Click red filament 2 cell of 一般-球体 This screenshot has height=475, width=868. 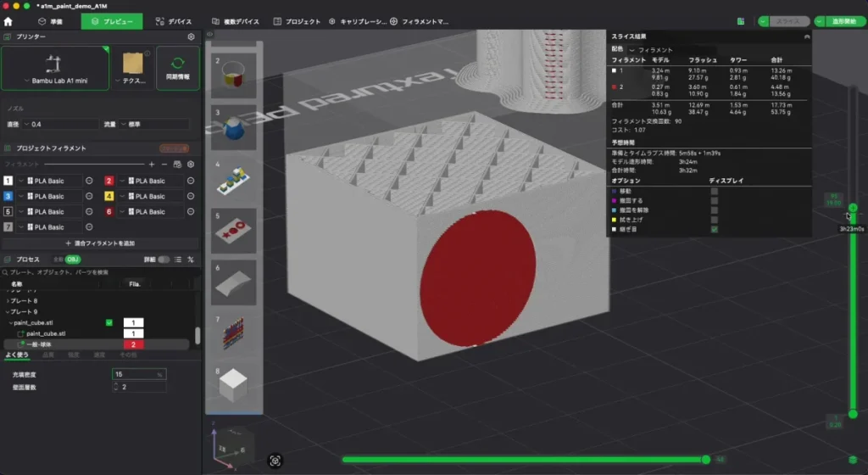[x=133, y=344]
